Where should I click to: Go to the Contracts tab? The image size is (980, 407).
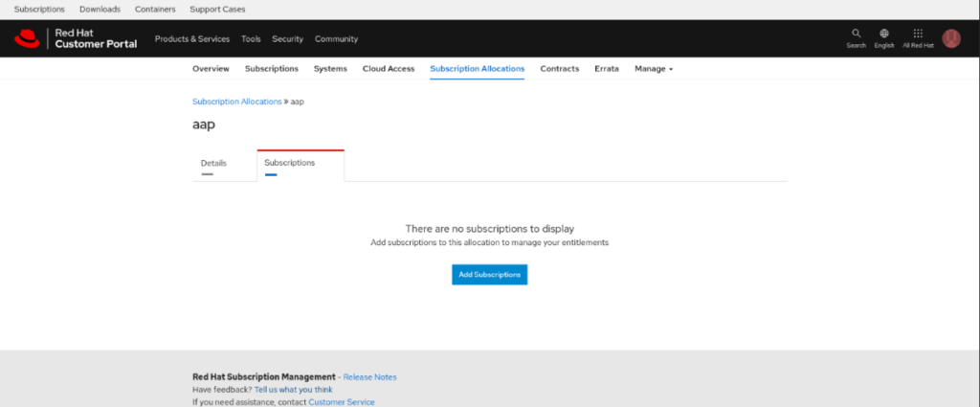[559, 69]
